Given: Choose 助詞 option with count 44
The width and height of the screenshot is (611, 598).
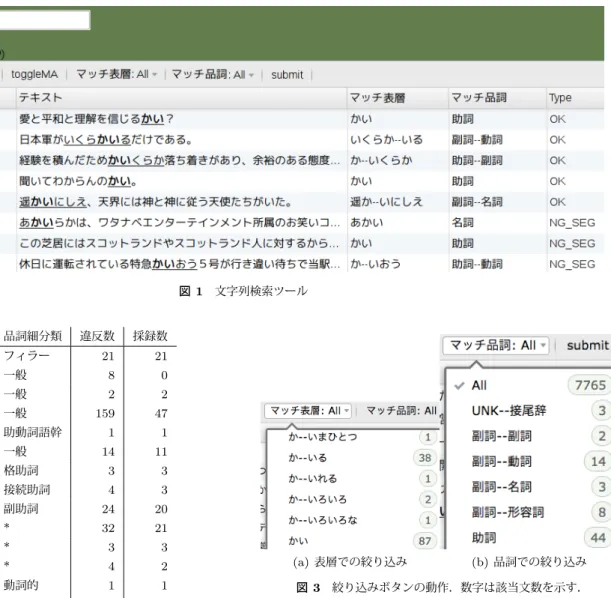Looking at the screenshot, I should point(529,538).
